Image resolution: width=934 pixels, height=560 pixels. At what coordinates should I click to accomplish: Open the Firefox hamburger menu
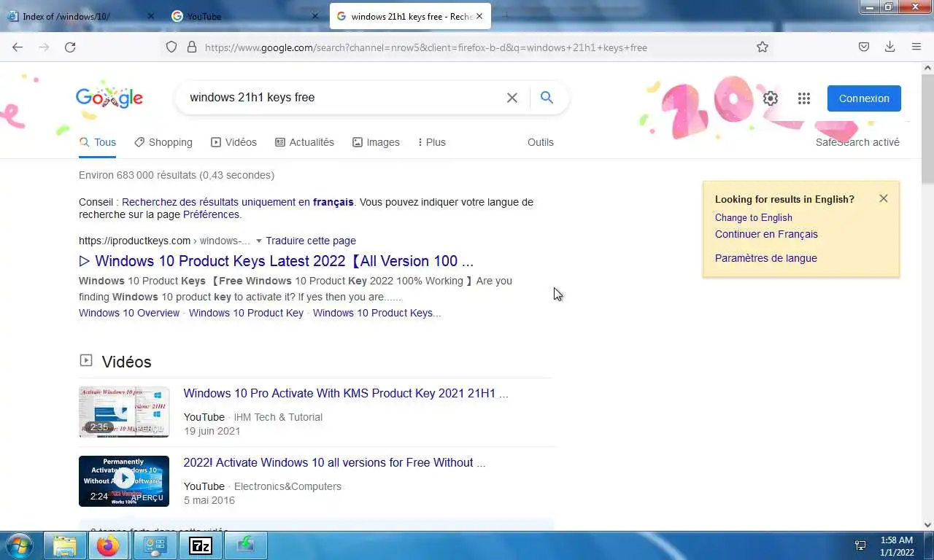tap(916, 47)
